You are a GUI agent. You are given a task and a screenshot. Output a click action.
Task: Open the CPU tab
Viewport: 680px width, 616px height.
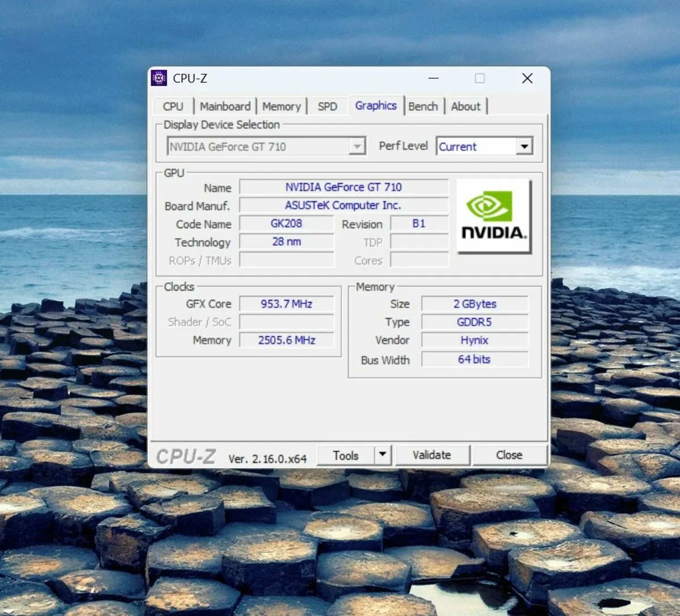coord(173,106)
